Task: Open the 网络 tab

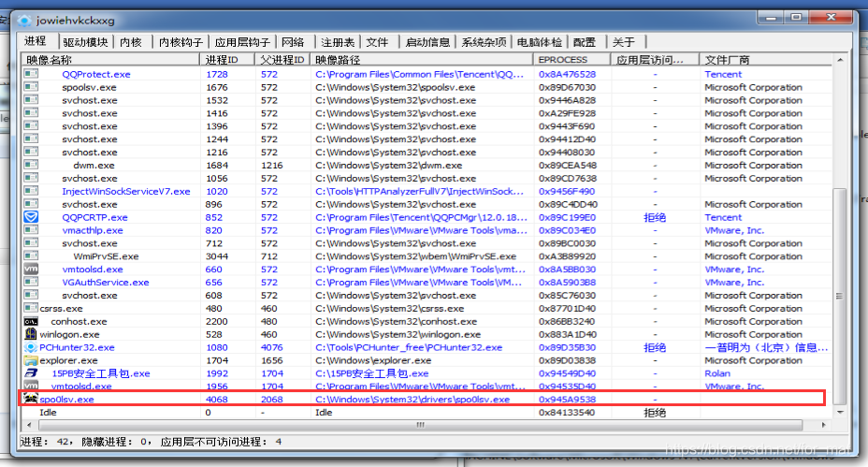Action: (x=293, y=42)
